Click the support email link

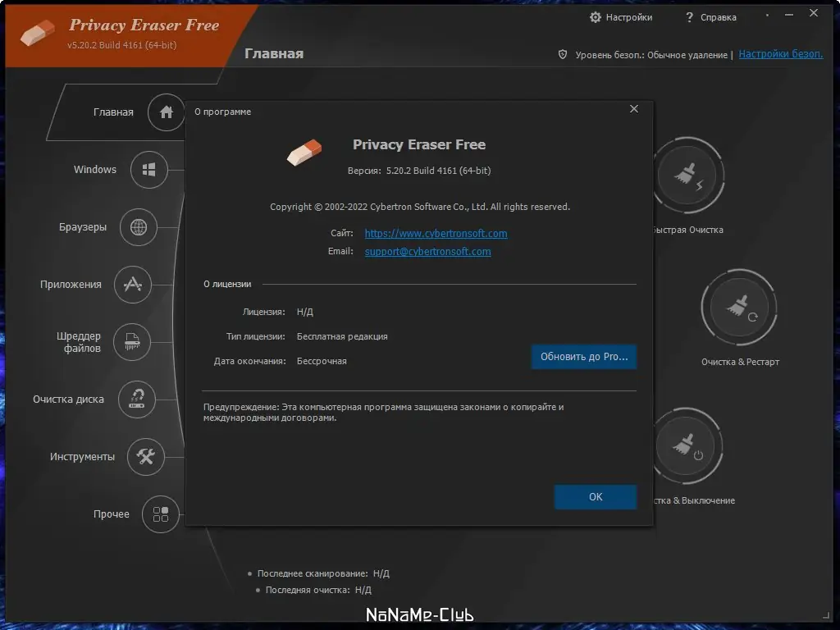(x=427, y=252)
